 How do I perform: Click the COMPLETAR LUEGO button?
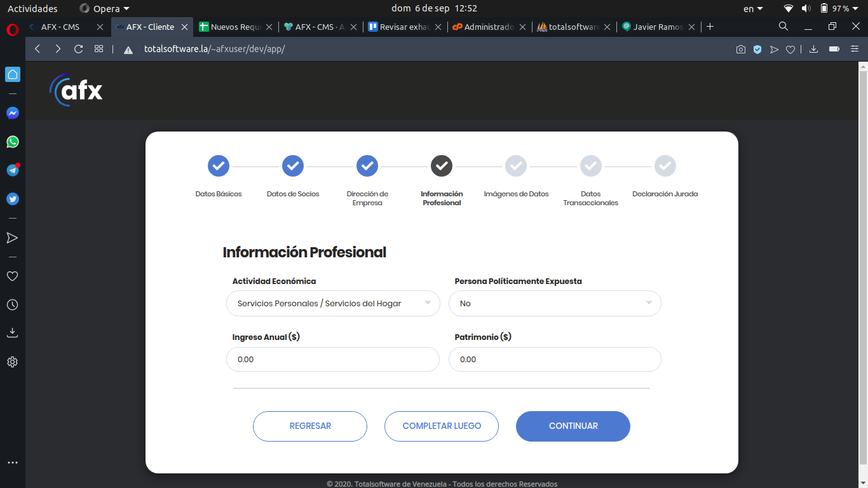point(442,426)
